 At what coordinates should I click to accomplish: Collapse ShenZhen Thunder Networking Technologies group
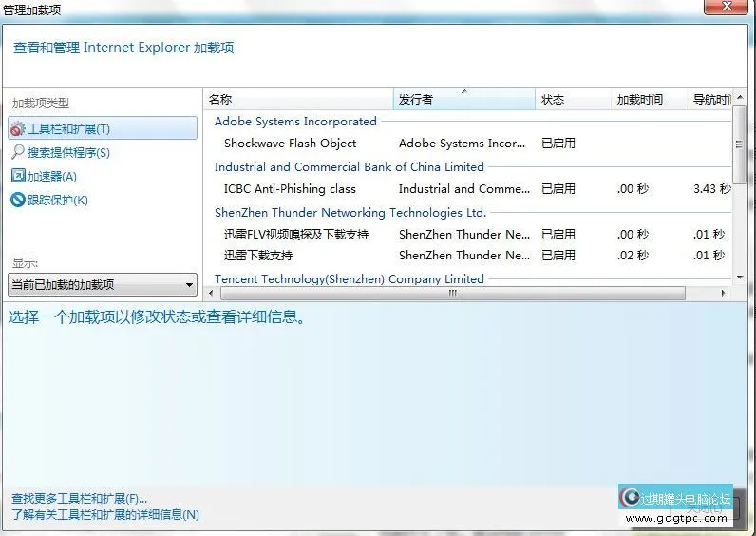(350, 212)
